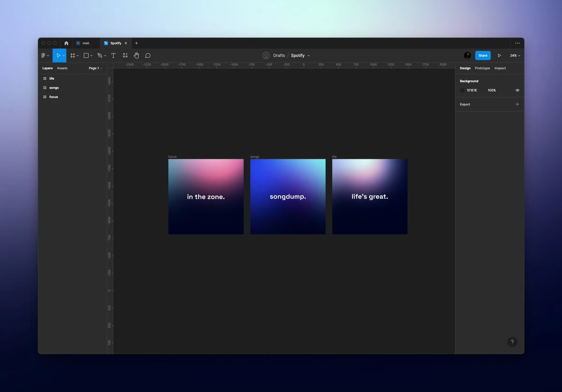The height and width of the screenshot is (392, 562).
Task: Select the Hand tool
Action: click(x=136, y=55)
